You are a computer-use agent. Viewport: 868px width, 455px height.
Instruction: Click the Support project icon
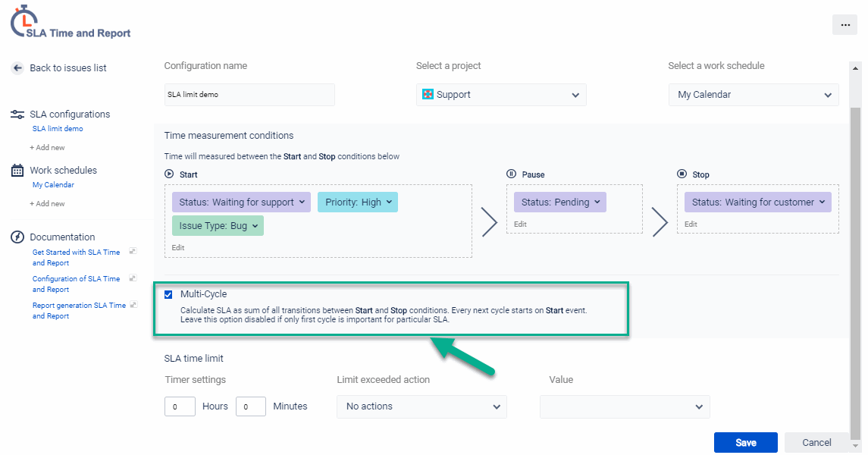428,95
